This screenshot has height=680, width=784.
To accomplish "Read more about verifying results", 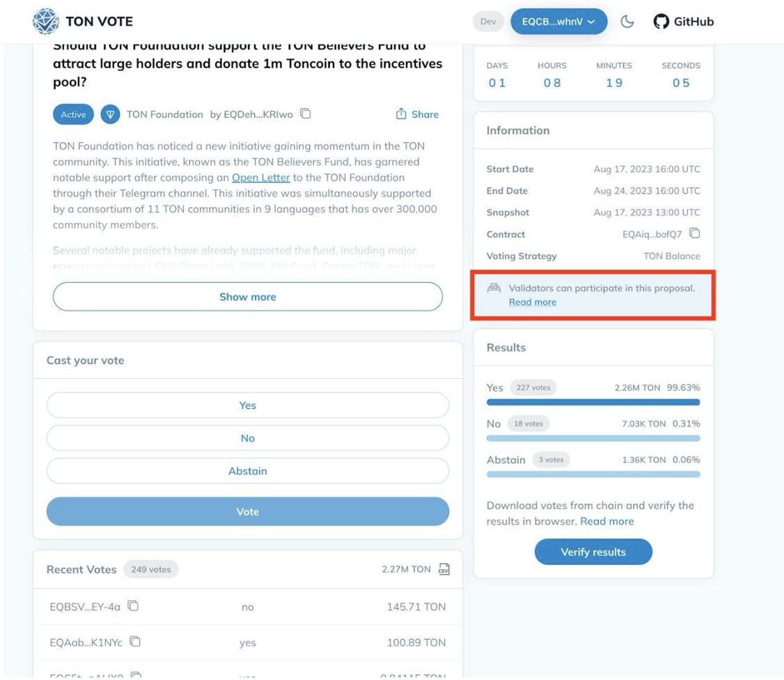I will coord(607,521).
